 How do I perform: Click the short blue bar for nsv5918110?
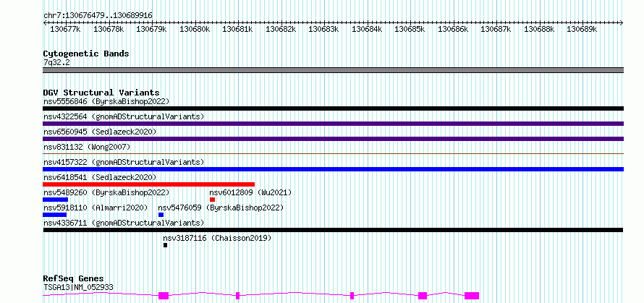pyautogui.click(x=54, y=215)
